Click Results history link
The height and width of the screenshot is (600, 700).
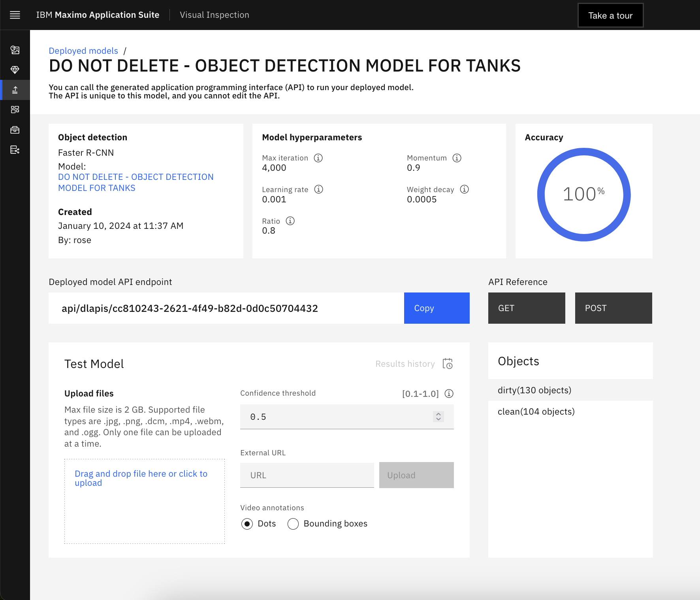(x=405, y=364)
